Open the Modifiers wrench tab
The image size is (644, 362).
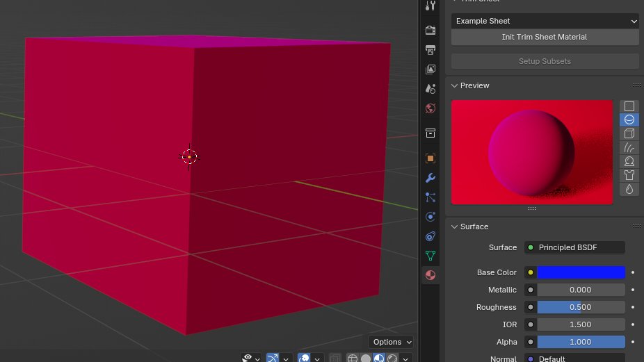click(430, 178)
